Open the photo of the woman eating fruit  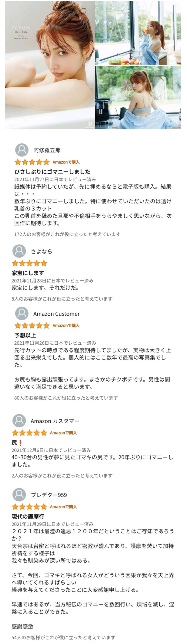(138, 33)
